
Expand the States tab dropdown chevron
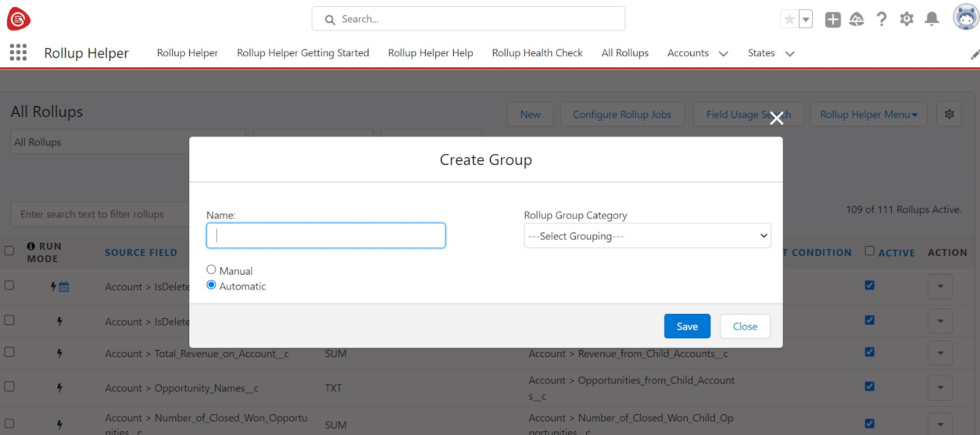pyautogui.click(x=790, y=54)
